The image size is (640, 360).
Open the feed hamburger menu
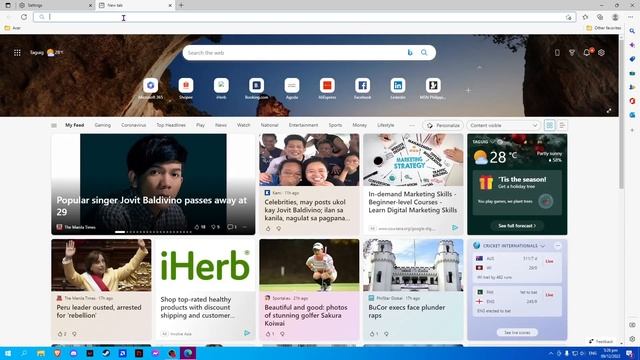point(54,125)
